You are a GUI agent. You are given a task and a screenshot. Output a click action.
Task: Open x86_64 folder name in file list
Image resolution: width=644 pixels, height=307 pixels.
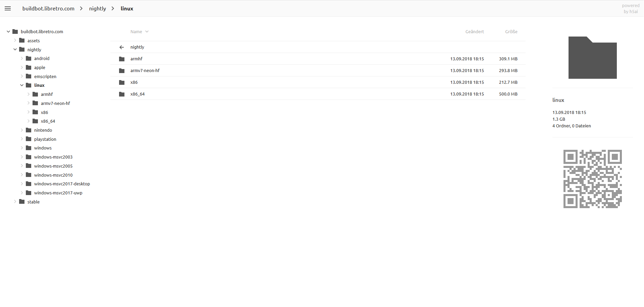138,94
